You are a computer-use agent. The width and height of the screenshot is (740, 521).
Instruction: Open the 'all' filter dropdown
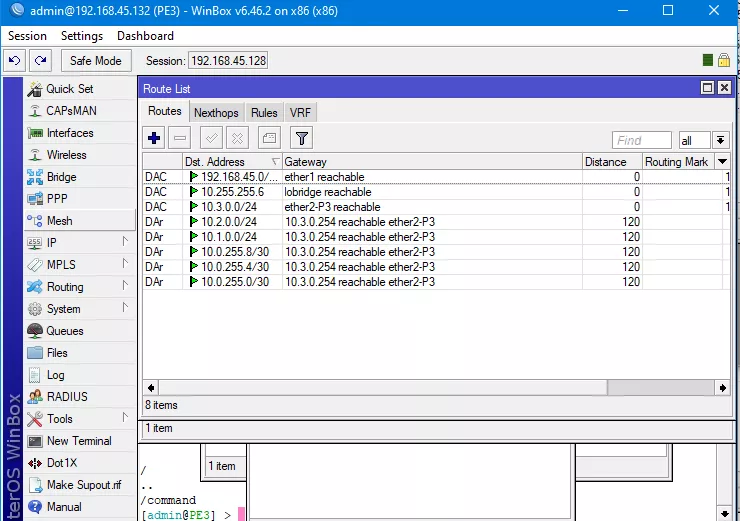point(721,141)
